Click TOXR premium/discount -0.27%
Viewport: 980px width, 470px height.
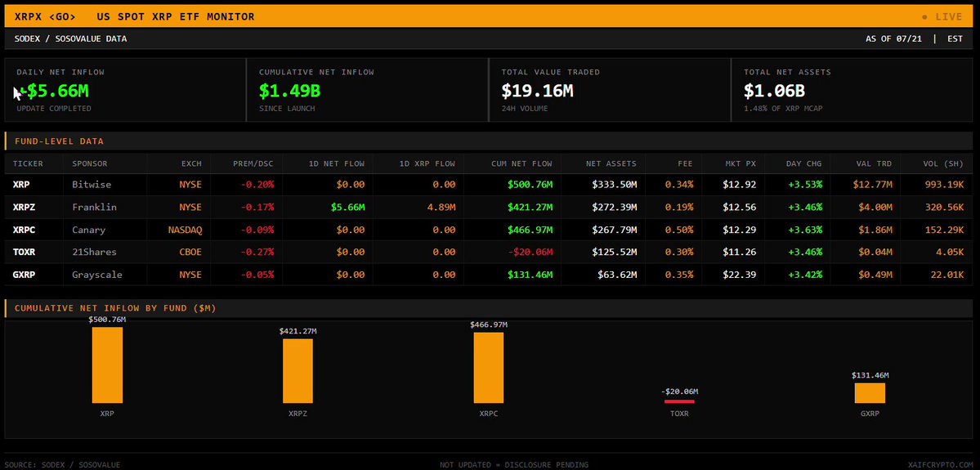(257, 252)
